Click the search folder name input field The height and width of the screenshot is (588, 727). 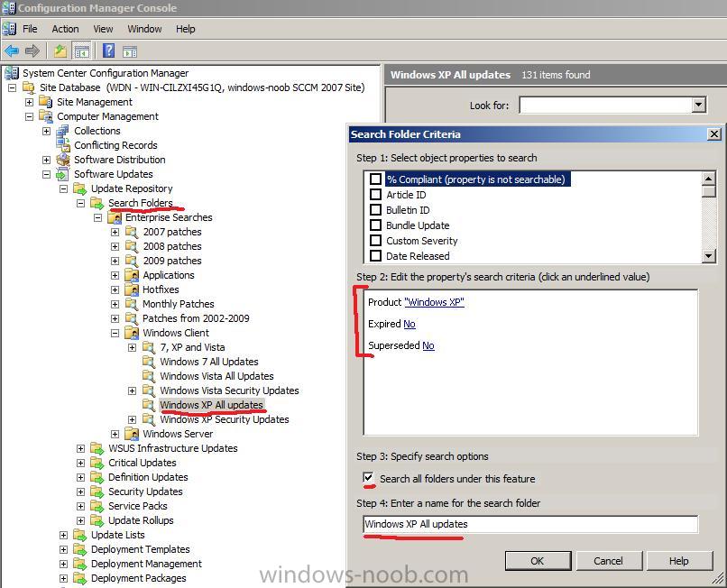tap(530, 525)
